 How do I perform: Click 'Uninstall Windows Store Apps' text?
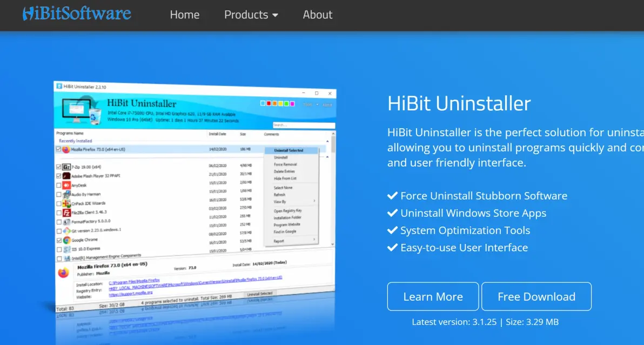point(473,213)
